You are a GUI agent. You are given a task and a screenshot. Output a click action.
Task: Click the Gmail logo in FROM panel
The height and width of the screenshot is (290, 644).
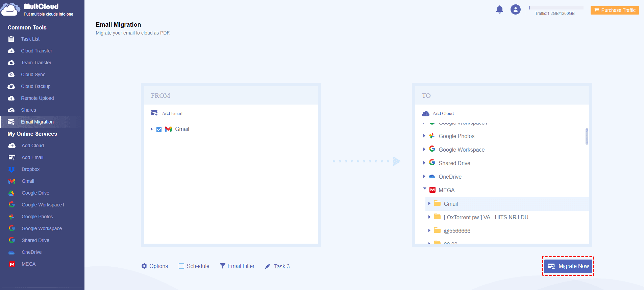click(168, 129)
